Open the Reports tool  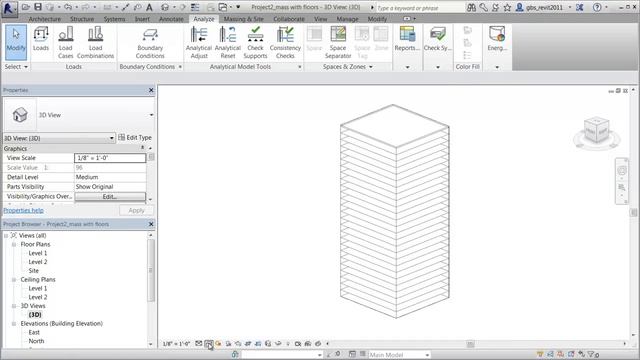coord(407,39)
